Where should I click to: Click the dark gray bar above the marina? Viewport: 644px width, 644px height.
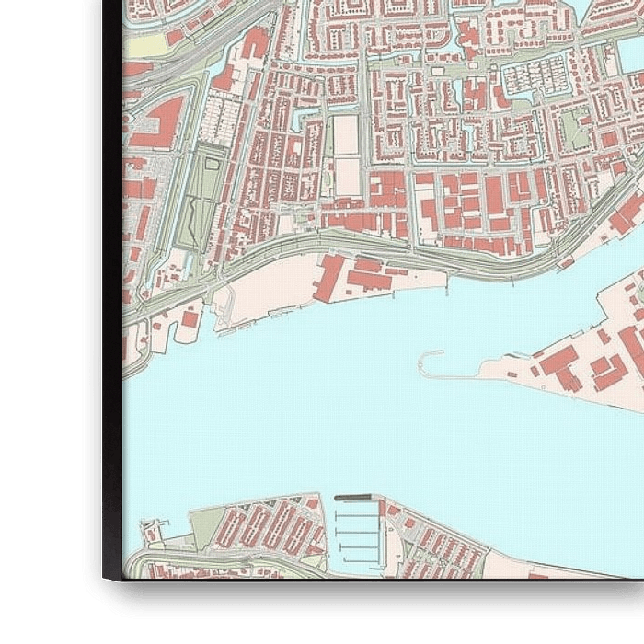354,498
